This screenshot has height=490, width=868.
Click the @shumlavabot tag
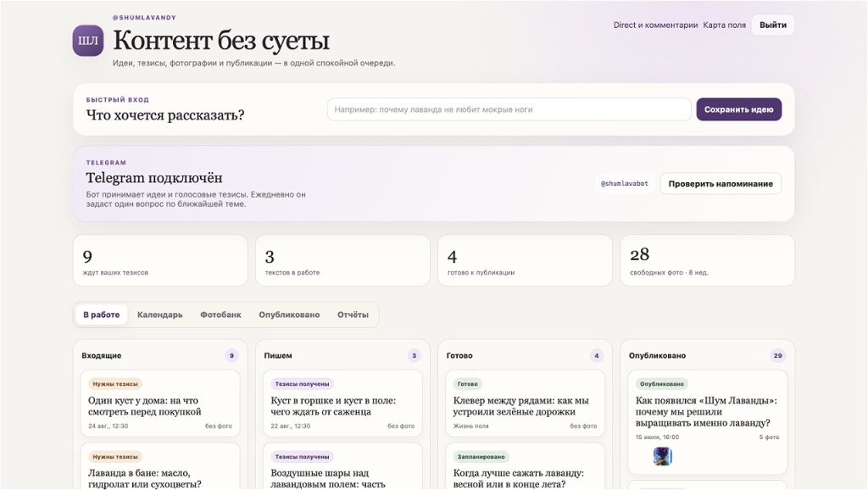point(625,183)
